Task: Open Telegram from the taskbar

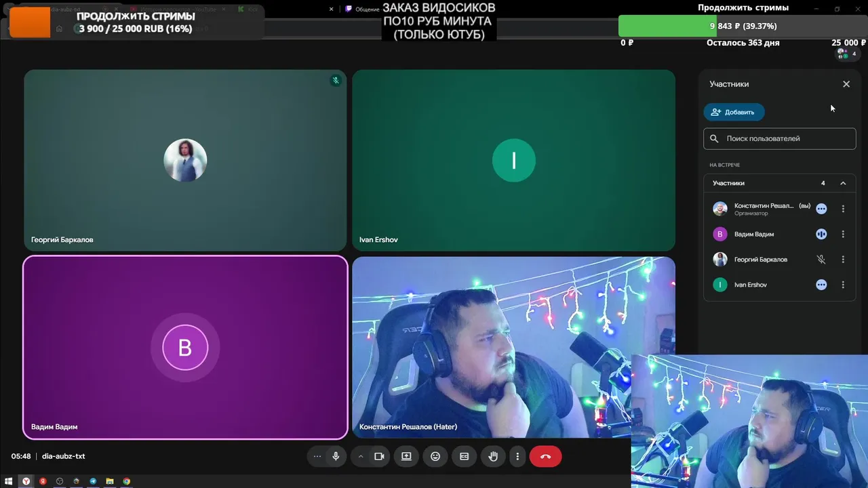Action: [x=93, y=481]
